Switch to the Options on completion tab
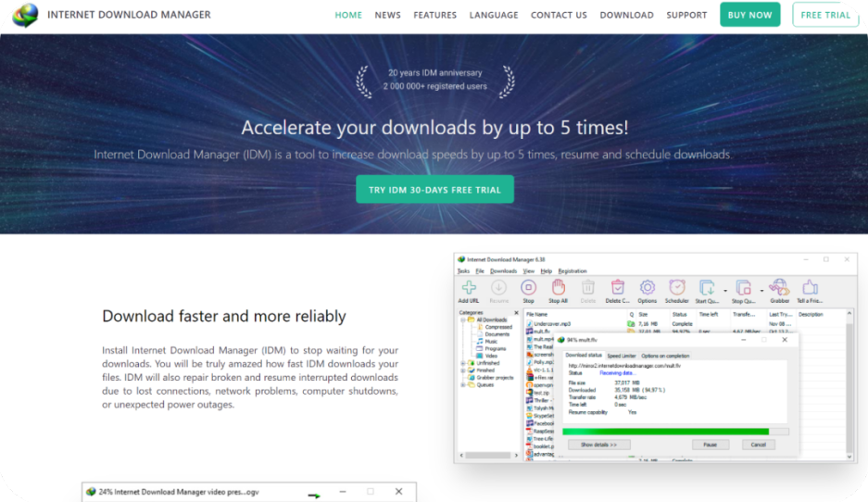Image resolution: width=868 pixels, height=502 pixels. (665, 356)
